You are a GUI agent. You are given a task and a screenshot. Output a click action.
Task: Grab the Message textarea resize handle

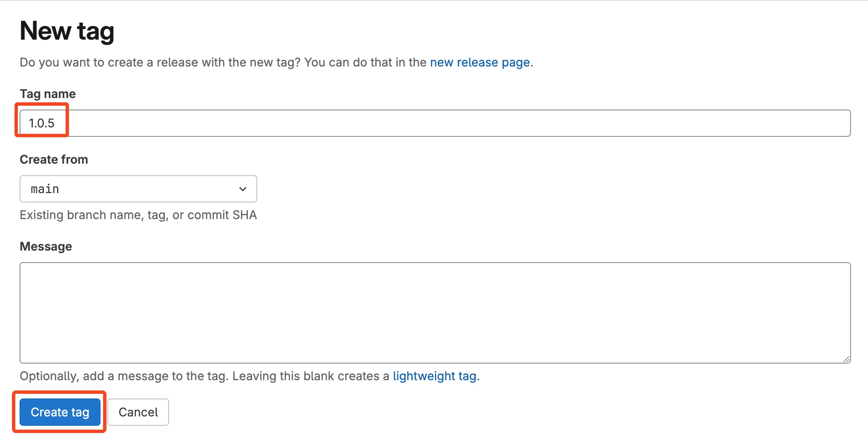(846, 359)
